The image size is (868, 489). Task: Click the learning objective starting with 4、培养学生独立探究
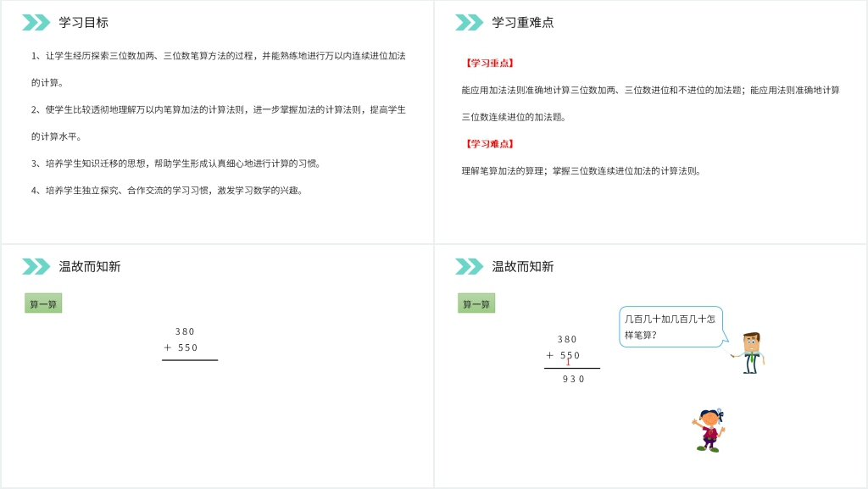click(x=167, y=191)
